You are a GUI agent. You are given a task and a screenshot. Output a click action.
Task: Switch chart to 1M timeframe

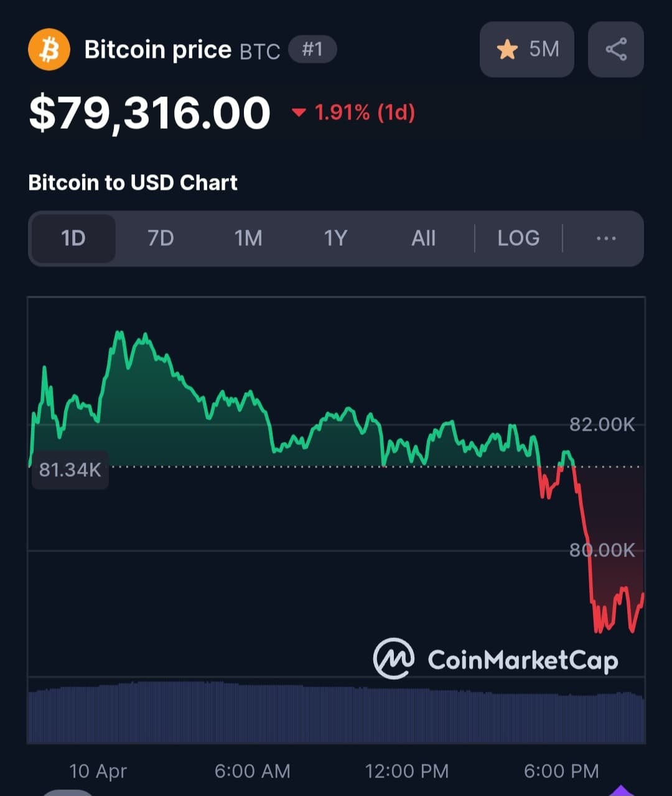point(248,238)
